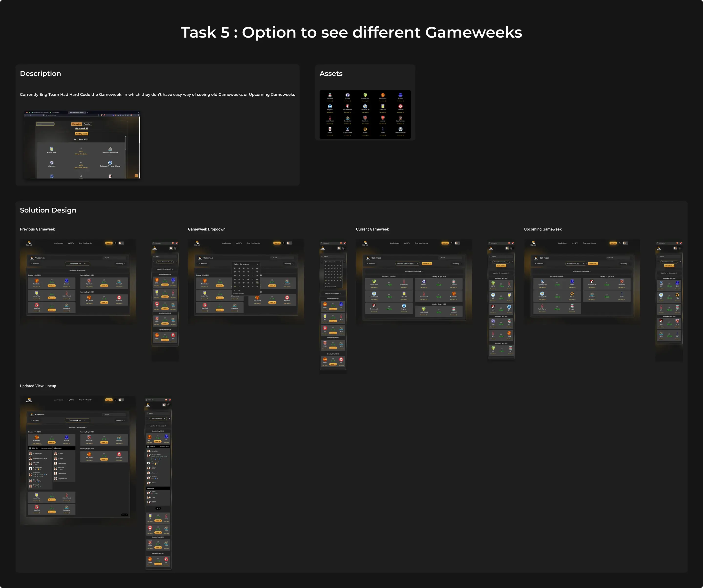Screen dimensions: 703x588
Task: Click the scrollbar in Description screenshot
Action: pyautogui.click(x=125, y=143)
